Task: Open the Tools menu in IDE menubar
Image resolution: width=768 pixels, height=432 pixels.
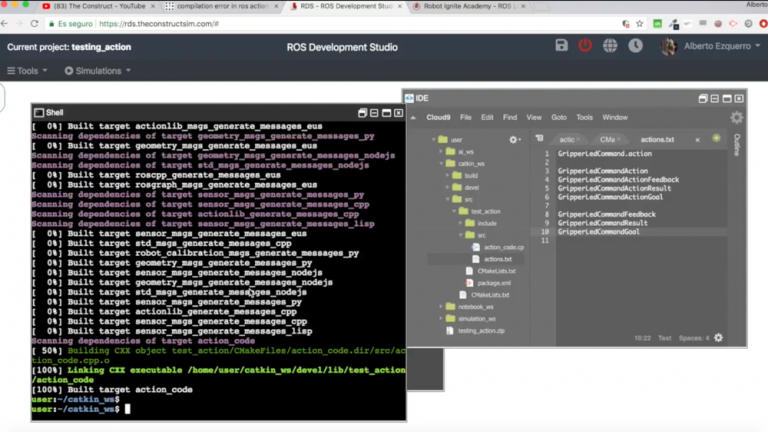Action: (x=584, y=118)
